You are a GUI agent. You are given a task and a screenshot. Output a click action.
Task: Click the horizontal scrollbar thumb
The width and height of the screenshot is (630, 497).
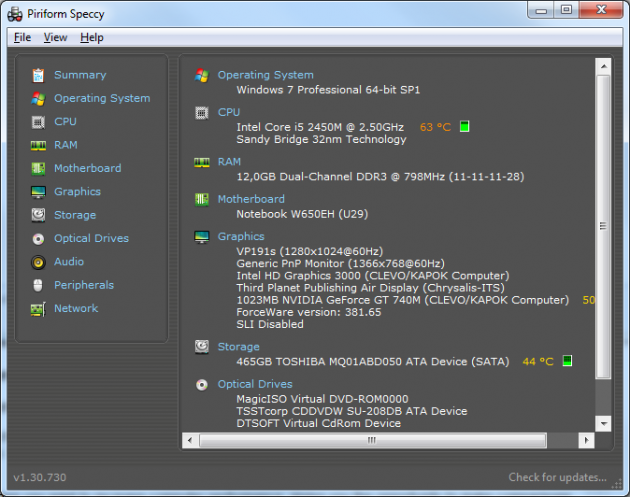point(372,440)
